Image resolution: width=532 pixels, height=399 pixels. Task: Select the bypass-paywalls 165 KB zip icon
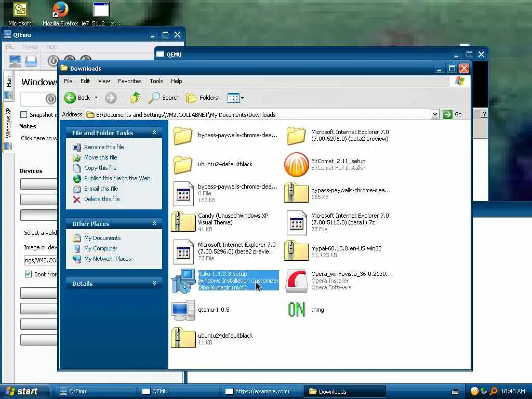(296, 193)
